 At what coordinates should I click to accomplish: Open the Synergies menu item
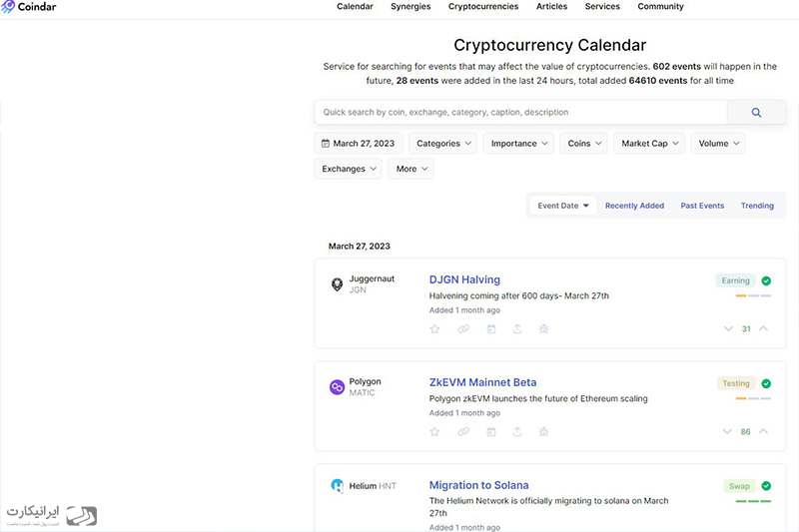pos(410,7)
